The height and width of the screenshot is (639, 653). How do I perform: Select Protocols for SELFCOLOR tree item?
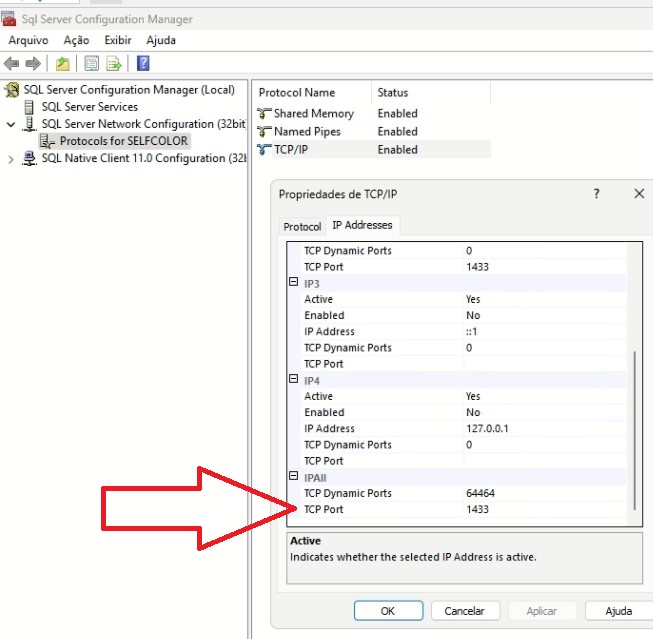[123, 141]
